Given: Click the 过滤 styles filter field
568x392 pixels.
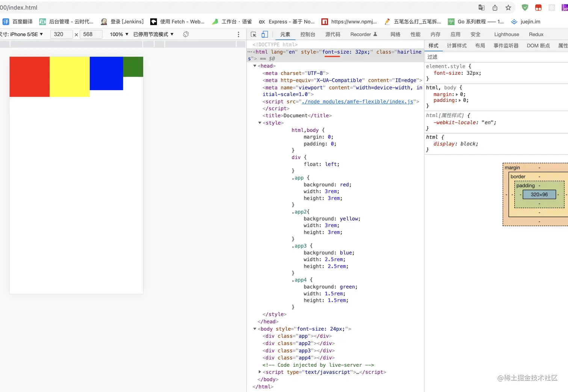Looking at the screenshot, I should coord(496,57).
